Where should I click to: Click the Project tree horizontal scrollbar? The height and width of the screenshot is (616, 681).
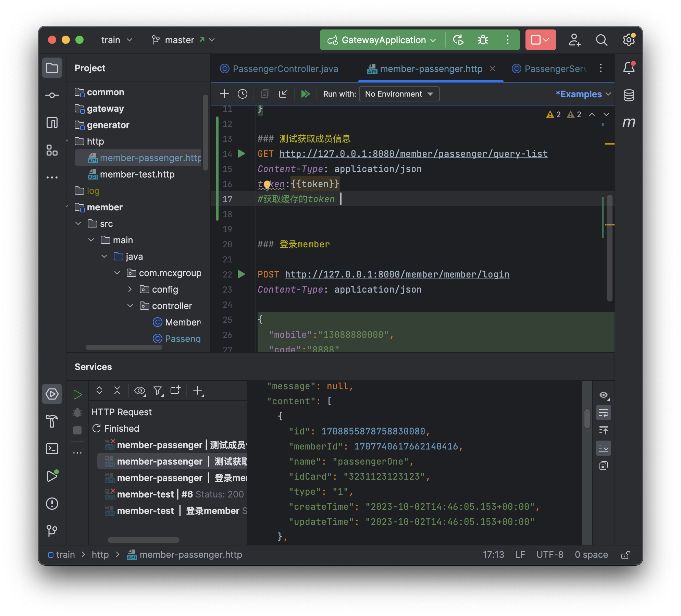124,347
